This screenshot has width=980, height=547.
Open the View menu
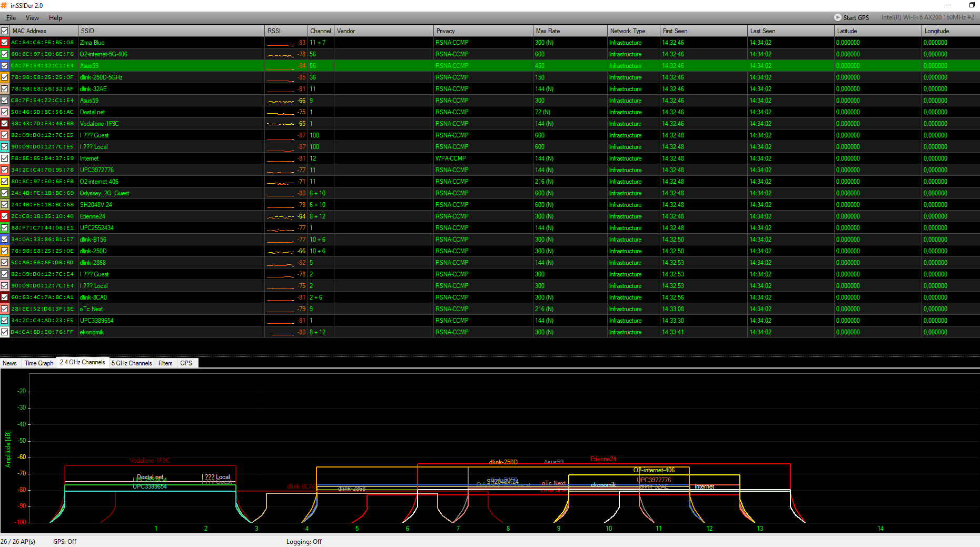pos(32,18)
